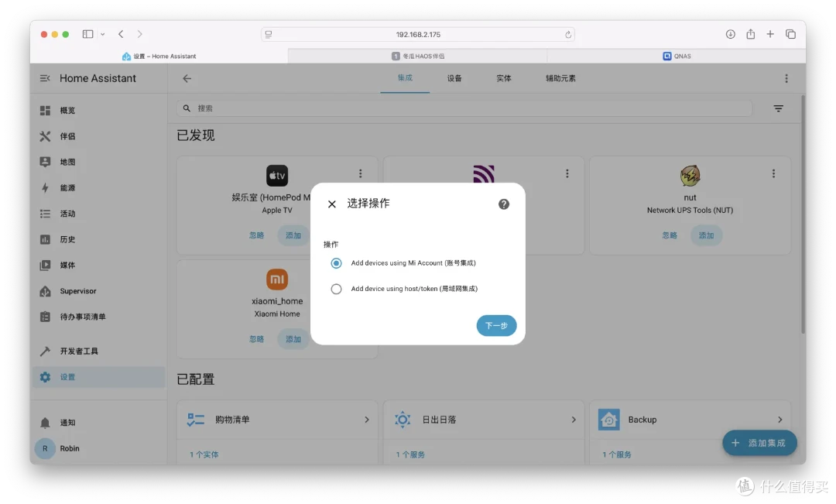Open a new Safari tab with plus icon

pos(770,34)
